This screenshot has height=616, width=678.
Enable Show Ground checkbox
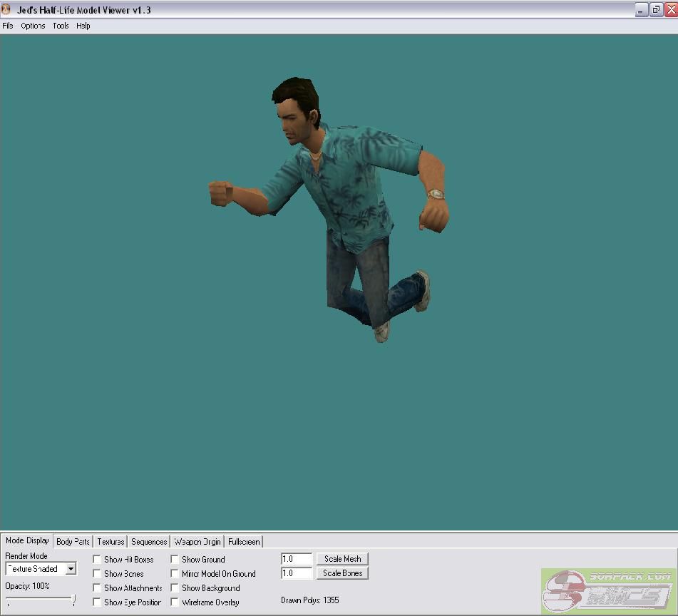click(x=175, y=560)
